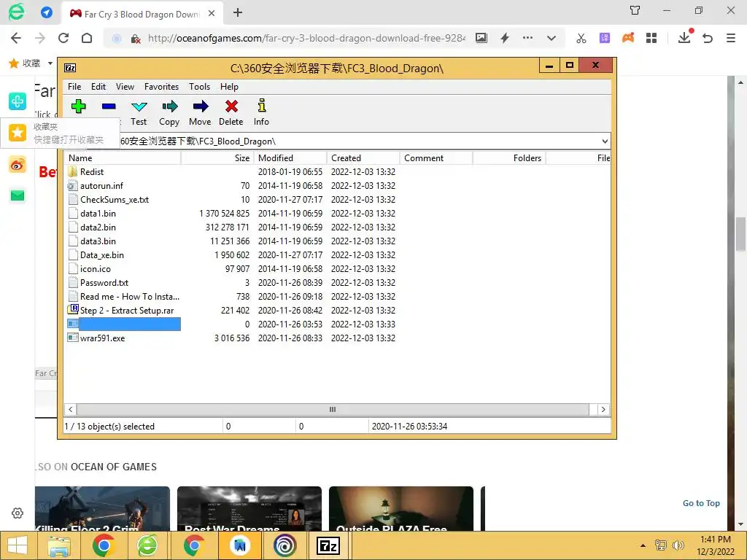This screenshot has height=560, width=747.
Task: Open the Outside PLAZA game thumbnail
Action: point(401,508)
